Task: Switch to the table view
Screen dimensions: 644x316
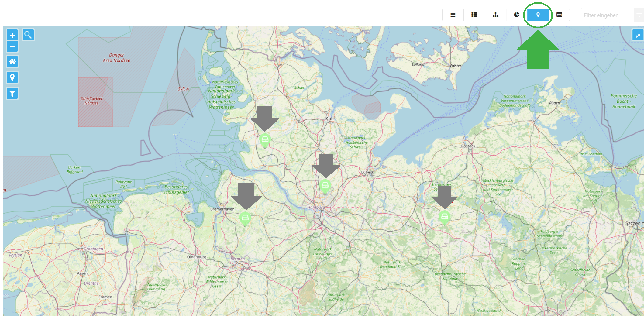Action: [559, 15]
